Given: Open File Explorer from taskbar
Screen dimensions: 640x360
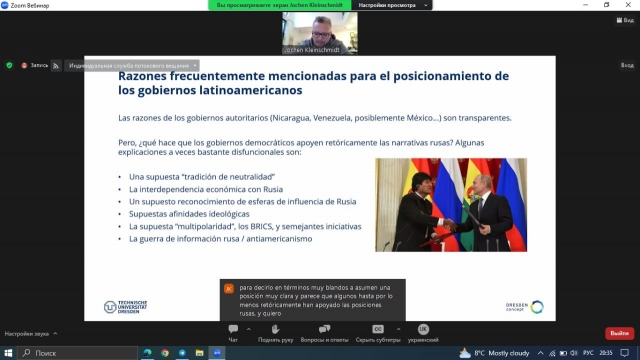Looking at the screenshot, I should point(200,353).
